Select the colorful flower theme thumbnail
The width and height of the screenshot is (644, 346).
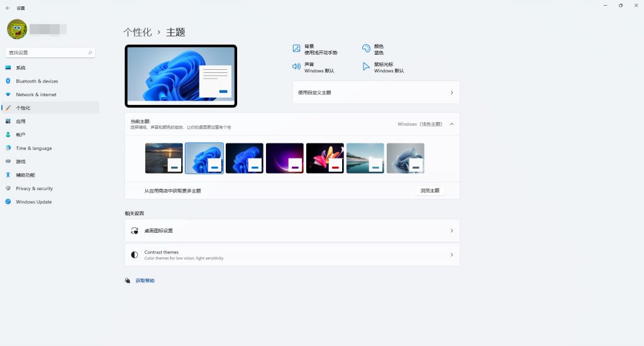pyautogui.click(x=325, y=158)
